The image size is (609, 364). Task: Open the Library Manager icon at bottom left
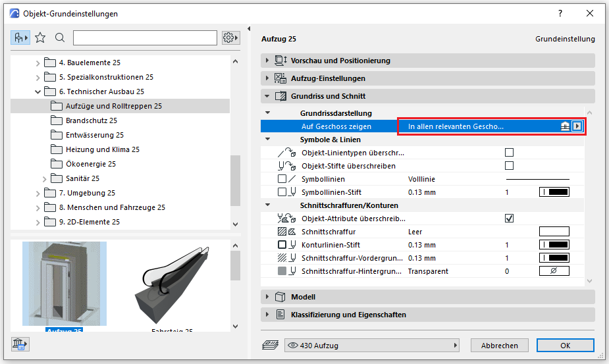(19, 344)
